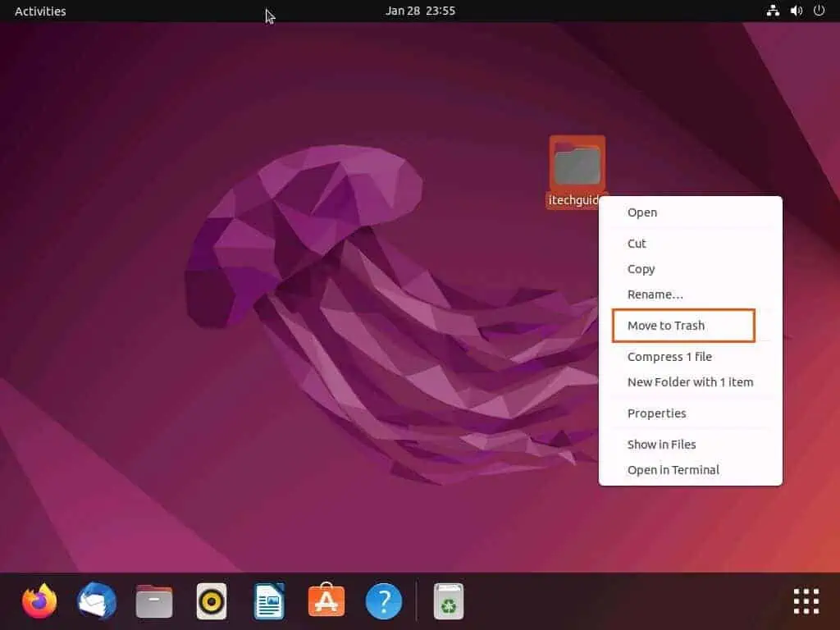Screen dimensions: 840x630
Task: Open the Files application icon
Action: [x=153, y=600]
